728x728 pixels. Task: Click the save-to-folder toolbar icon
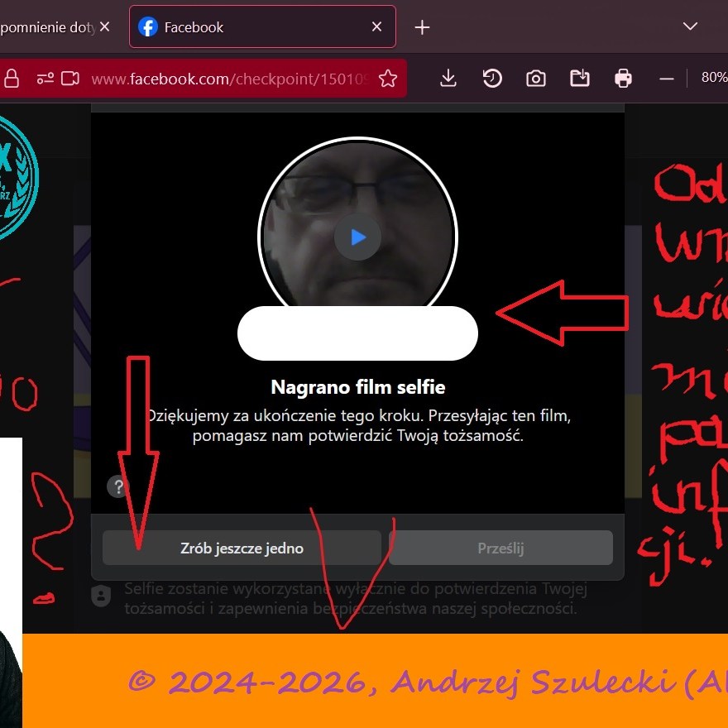[580, 79]
